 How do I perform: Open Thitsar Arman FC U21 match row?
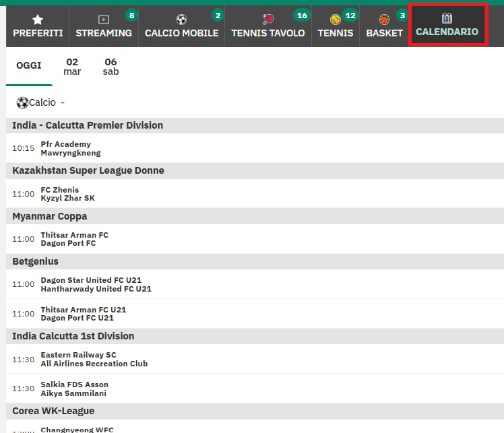point(255,314)
